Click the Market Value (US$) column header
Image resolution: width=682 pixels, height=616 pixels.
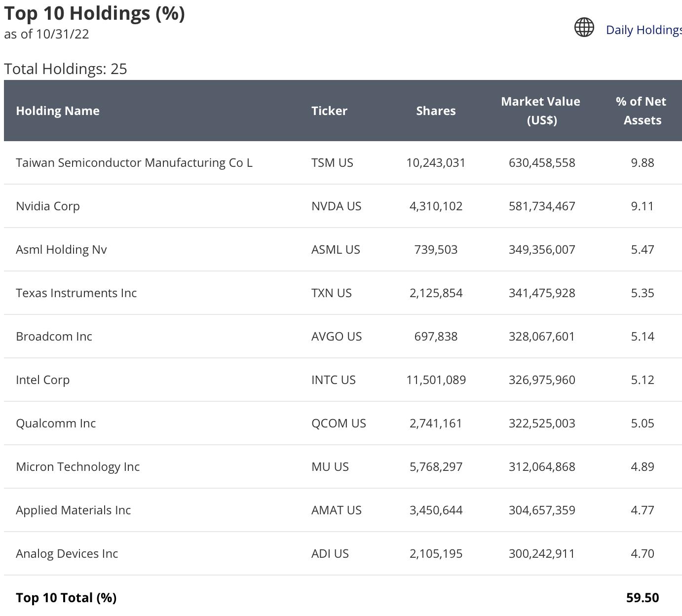tap(541, 111)
